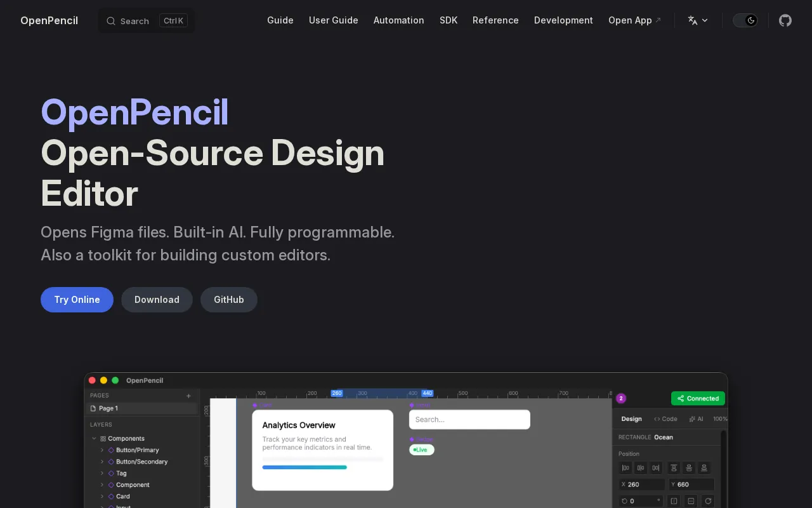
Task: Click the flip vertical icon
Action: pos(691,501)
